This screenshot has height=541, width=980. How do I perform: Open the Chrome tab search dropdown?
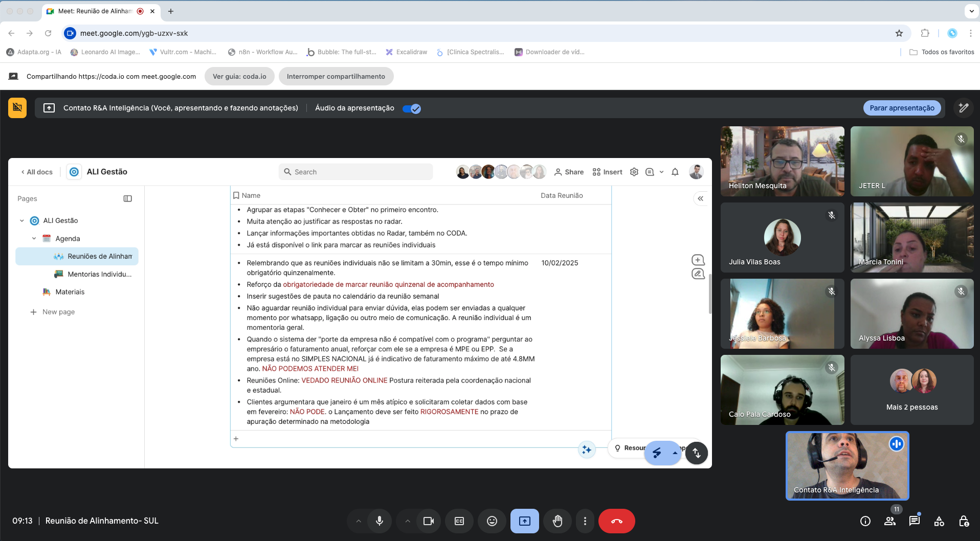971,11
